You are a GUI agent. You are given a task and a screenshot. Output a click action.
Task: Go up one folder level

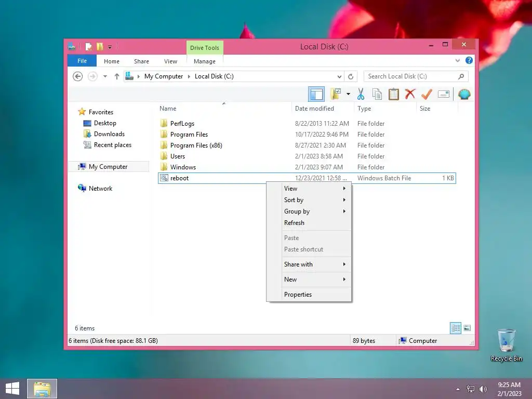tap(117, 76)
